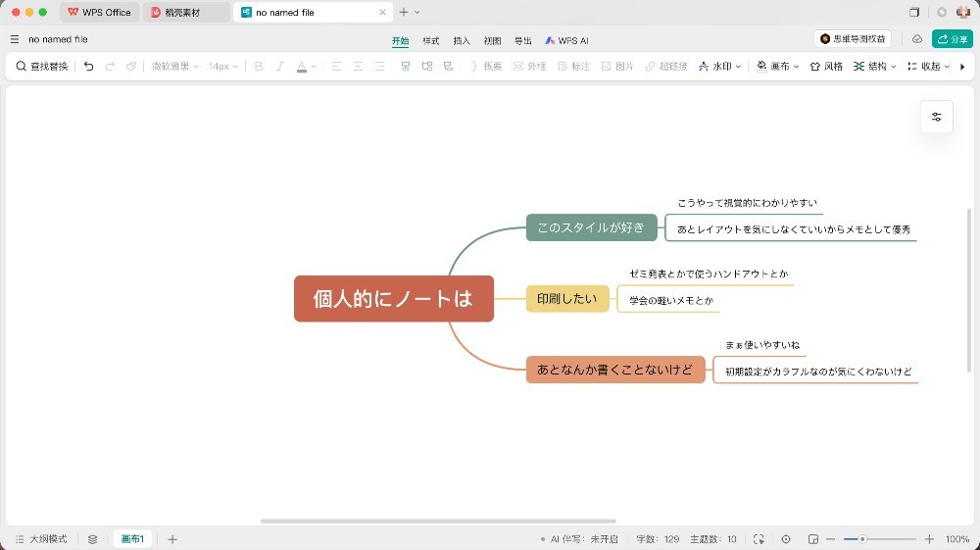Open the structure (结构) dropdown
980x550 pixels.
pyautogui.click(x=875, y=67)
